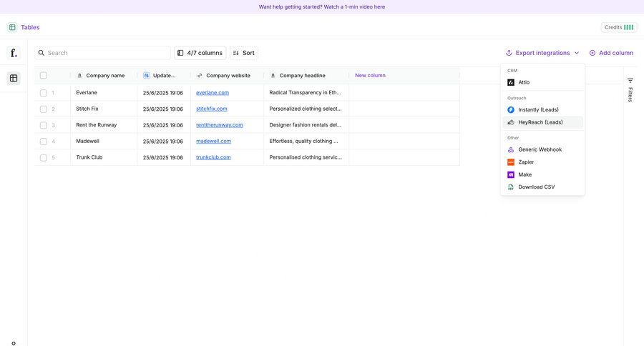Open the Company headline column header
This screenshot has width=644, height=346.
pyautogui.click(x=306, y=76)
